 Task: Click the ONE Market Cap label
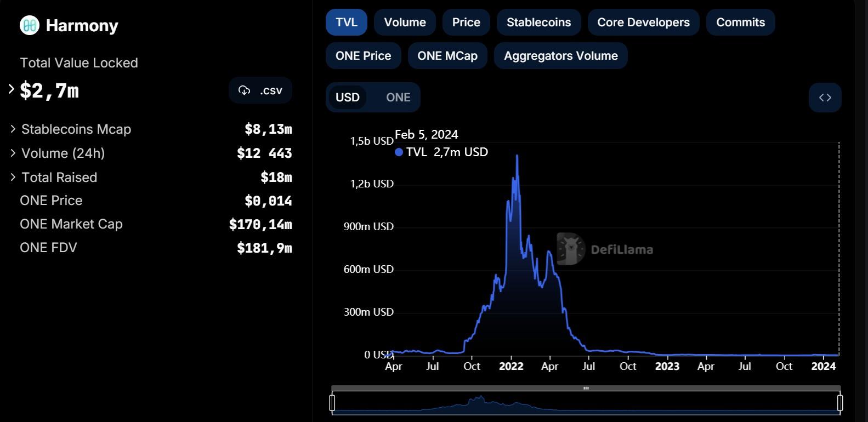[71, 224]
